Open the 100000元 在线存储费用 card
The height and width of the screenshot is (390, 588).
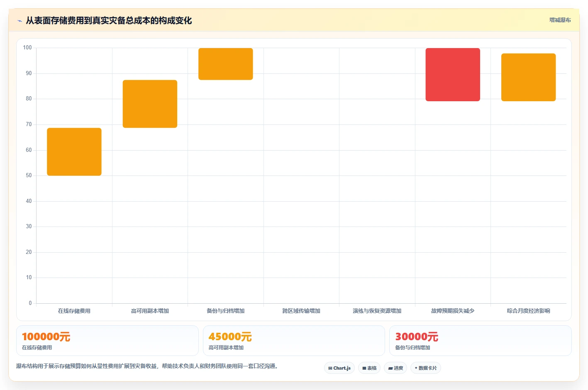pyautogui.click(x=107, y=341)
